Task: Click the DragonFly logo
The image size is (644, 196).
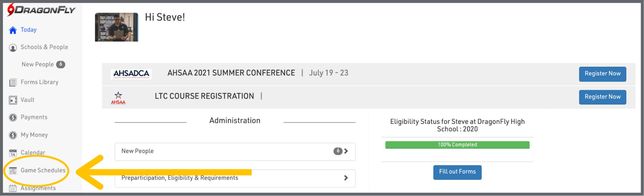Action: pyautogui.click(x=41, y=10)
